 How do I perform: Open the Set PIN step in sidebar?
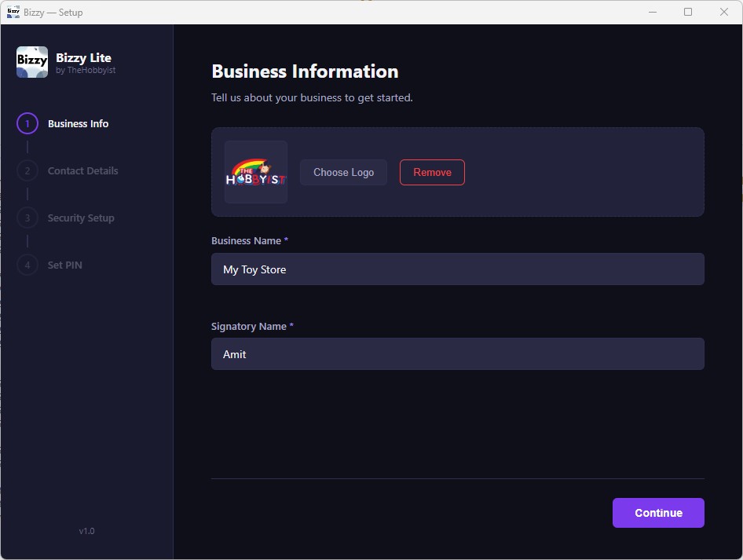click(x=64, y=265)
